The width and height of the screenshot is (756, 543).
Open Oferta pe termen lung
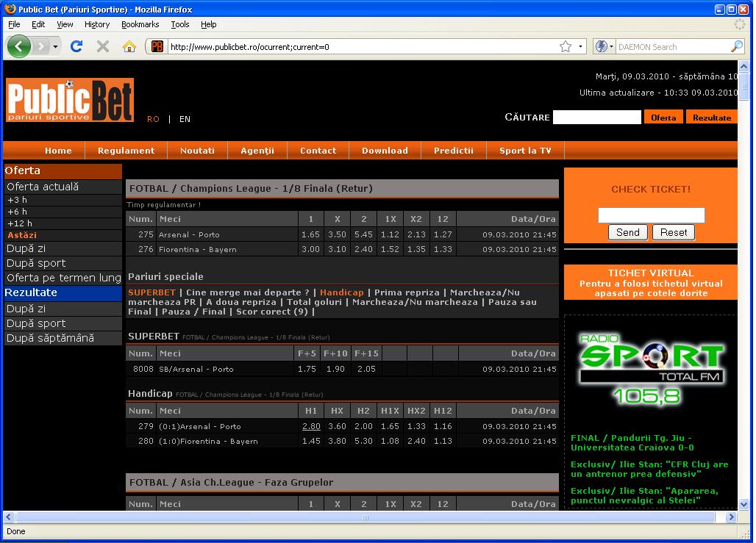tap(63, 278)
